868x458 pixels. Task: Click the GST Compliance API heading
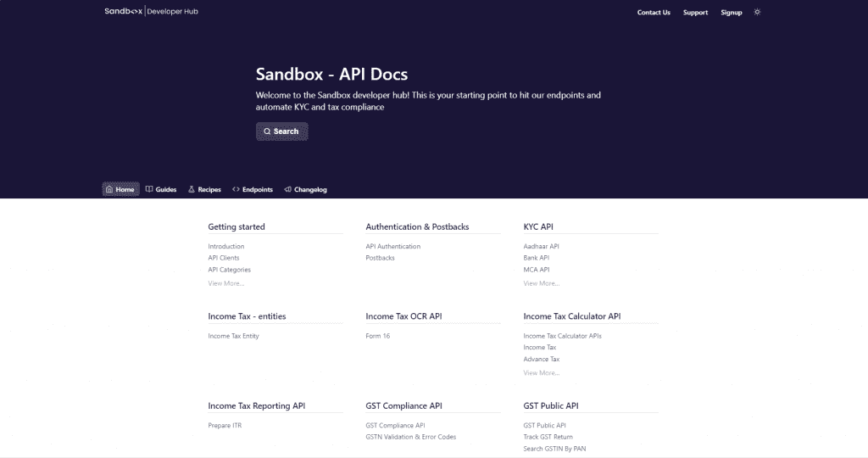pyautogui.click(x=403, y=406)
